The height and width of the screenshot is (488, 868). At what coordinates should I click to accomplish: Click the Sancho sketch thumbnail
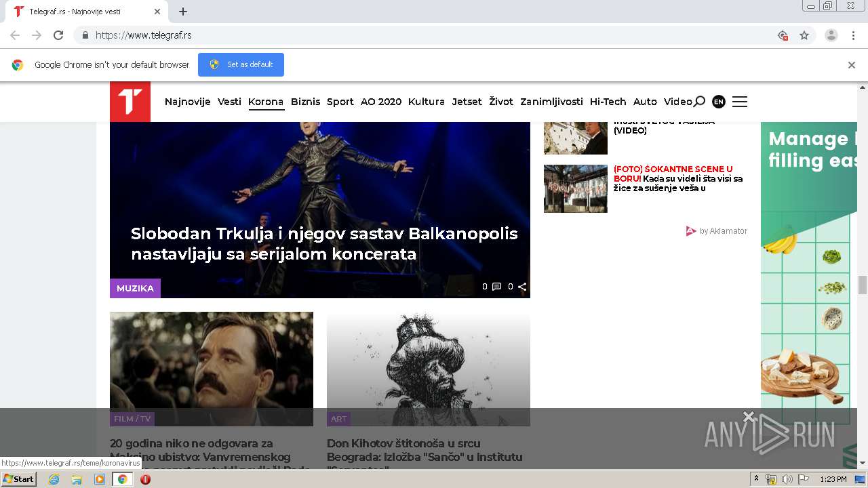tap(429, 369)
